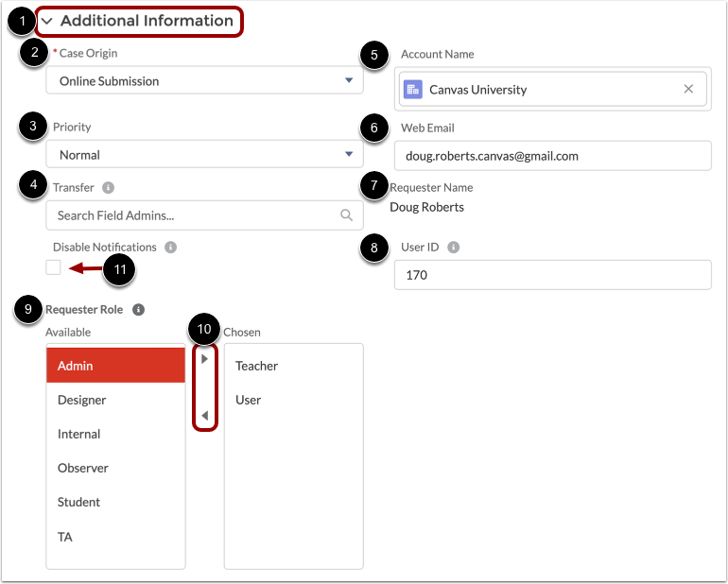Move selection to Available with left arrow

(205, 416)
